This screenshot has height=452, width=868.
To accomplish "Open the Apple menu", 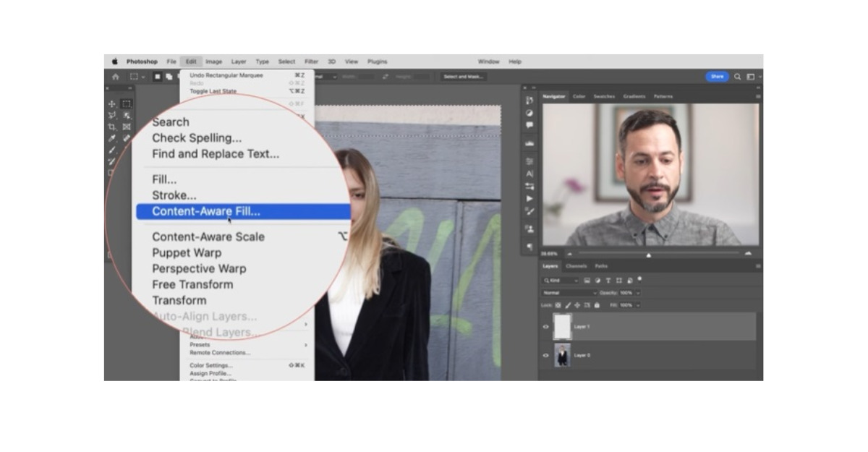I will (114, 62).
